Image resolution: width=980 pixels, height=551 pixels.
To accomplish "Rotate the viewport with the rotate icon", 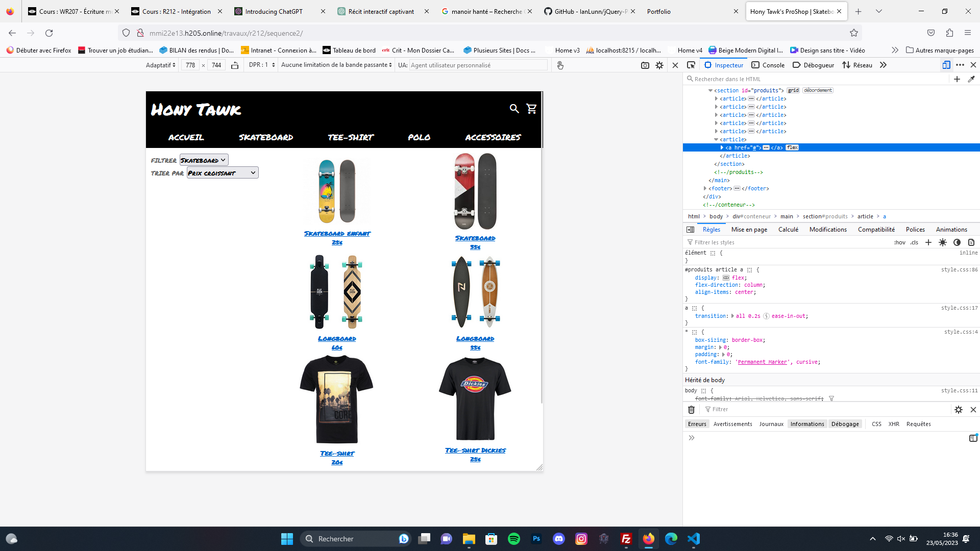I will (x=235, y=65).
